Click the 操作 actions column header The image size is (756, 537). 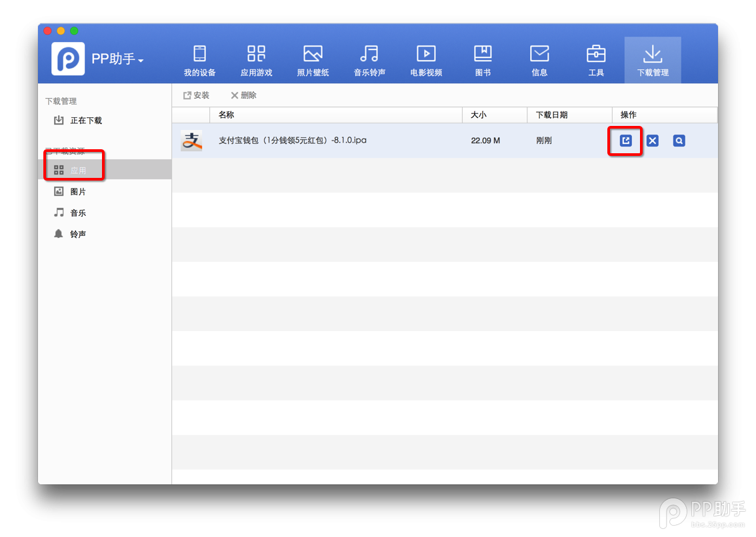665,115
